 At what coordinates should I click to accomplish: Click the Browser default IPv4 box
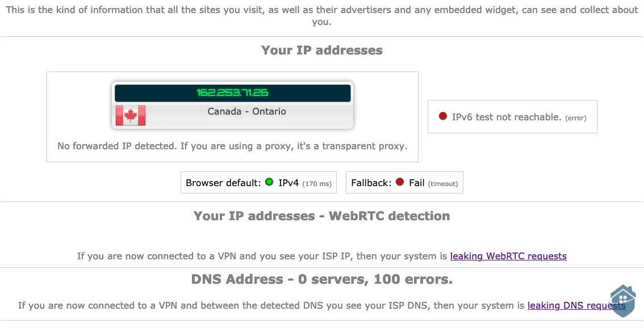coord(258,183)
